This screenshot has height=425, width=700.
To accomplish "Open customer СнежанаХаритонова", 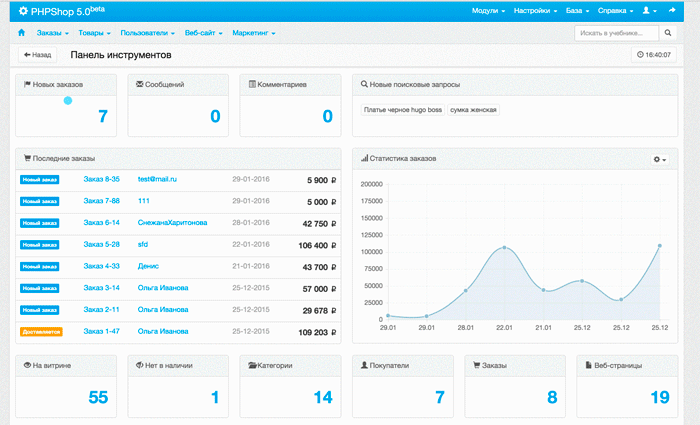I will [x=172, y=223].
